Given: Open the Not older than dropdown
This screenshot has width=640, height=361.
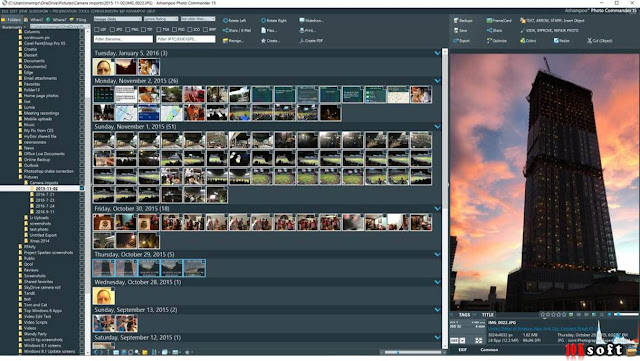Looking at the screenshot, I should click(x=198, y=19).
